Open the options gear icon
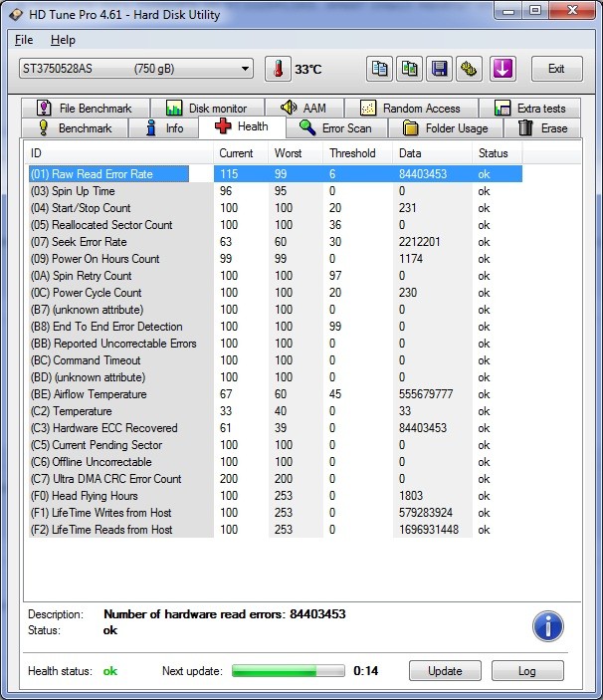 tap(470, 69)
